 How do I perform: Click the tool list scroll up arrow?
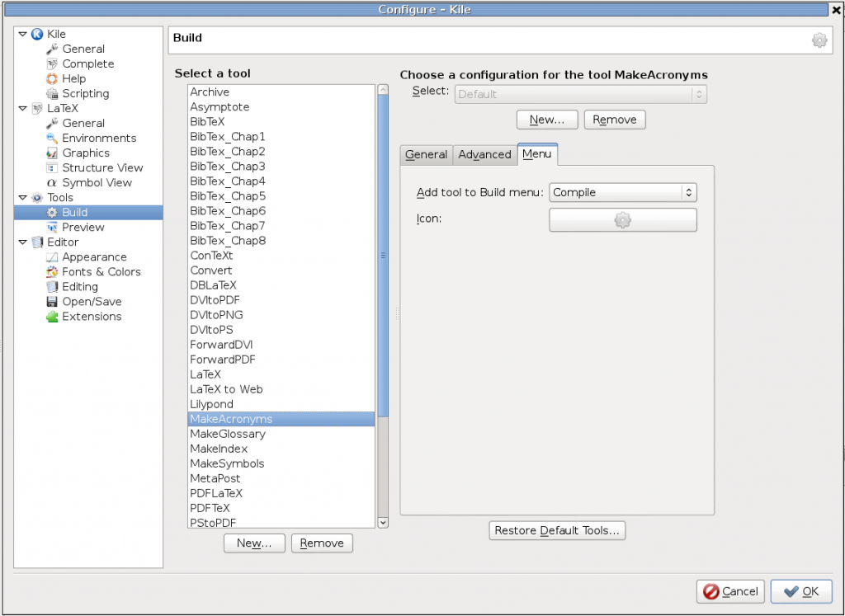383,89
